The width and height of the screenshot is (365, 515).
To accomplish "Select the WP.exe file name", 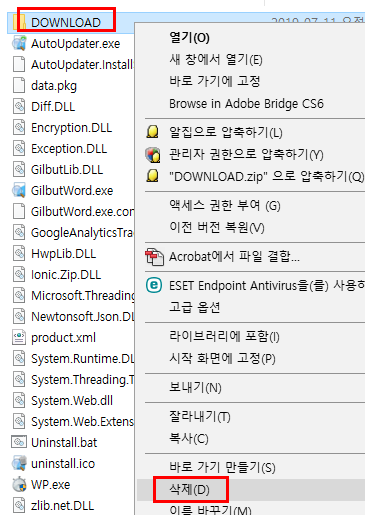I will (x=51, y=485).
